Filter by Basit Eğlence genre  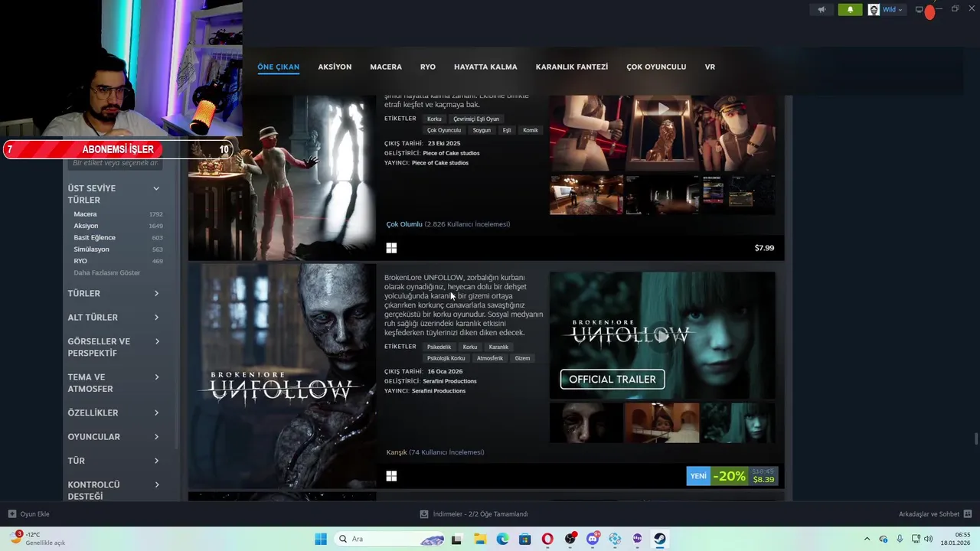coord(94,237)
